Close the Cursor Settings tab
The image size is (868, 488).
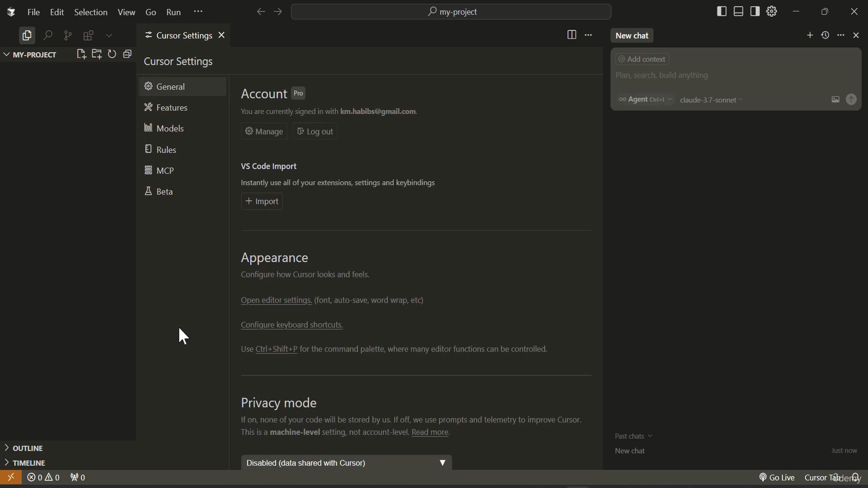222,35
